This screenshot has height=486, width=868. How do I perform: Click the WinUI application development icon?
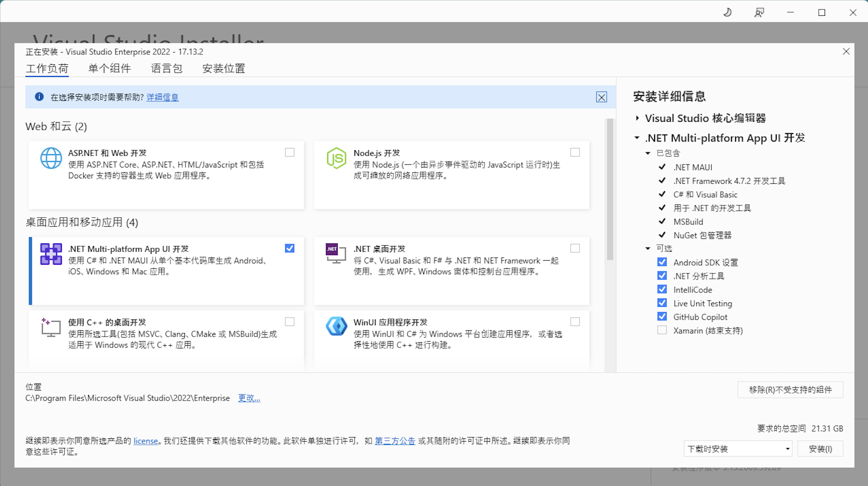[x=336, y=326]
